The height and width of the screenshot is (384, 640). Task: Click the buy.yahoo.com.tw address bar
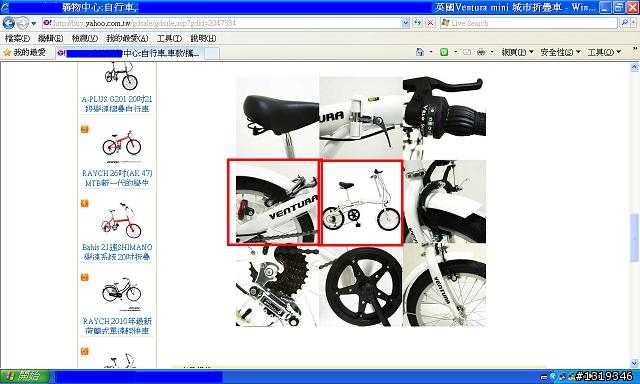coord(222,23)
